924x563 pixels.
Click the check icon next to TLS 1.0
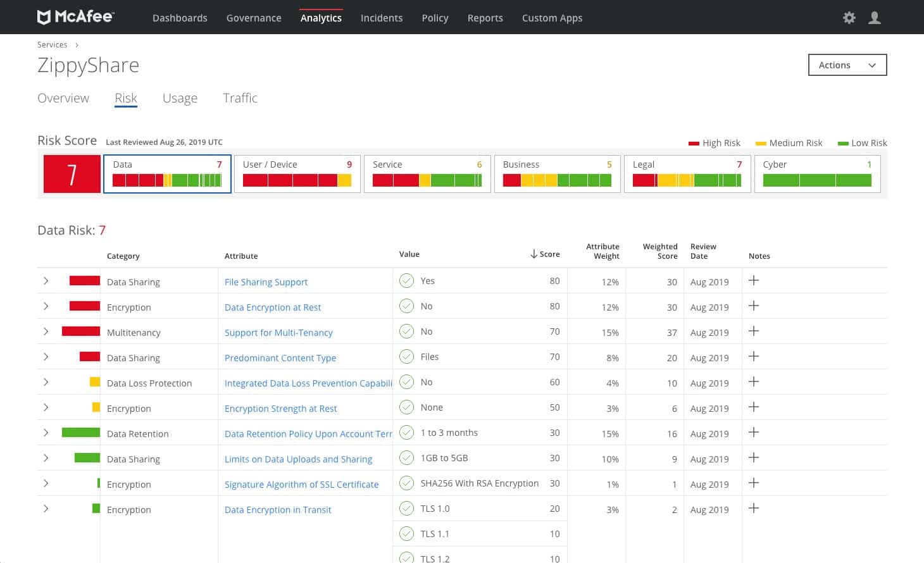[x=406, y=509]
